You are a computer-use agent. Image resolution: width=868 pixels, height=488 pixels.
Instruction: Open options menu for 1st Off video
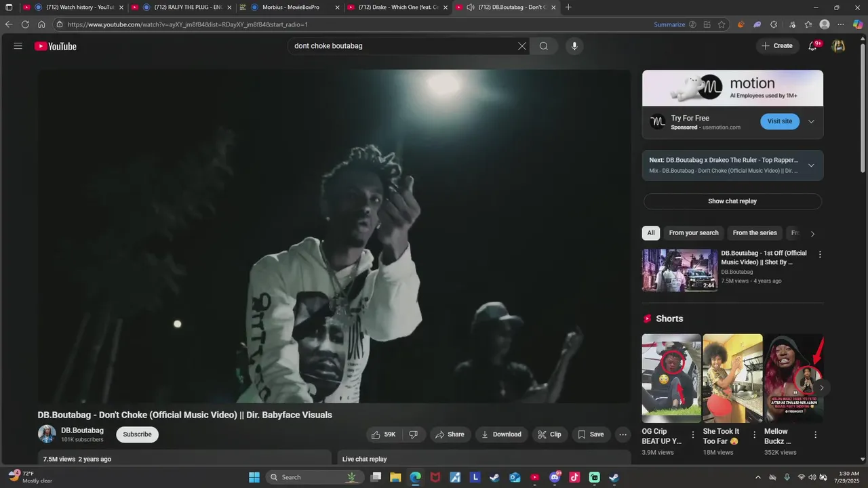(x=820, y=255)
